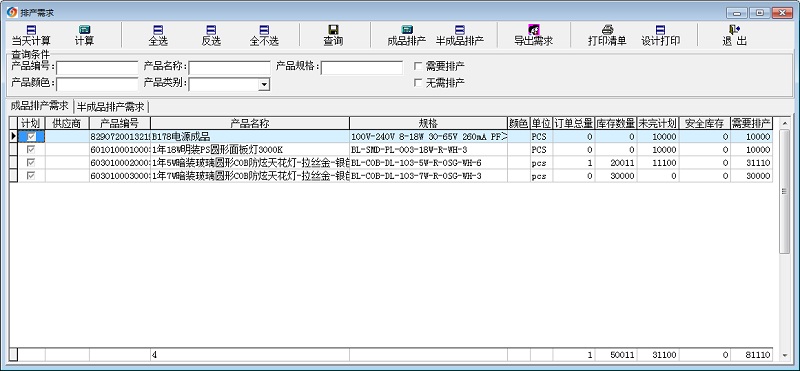
Task: Click the table's vertical scrollbar thumb
Action: (785, 219)
